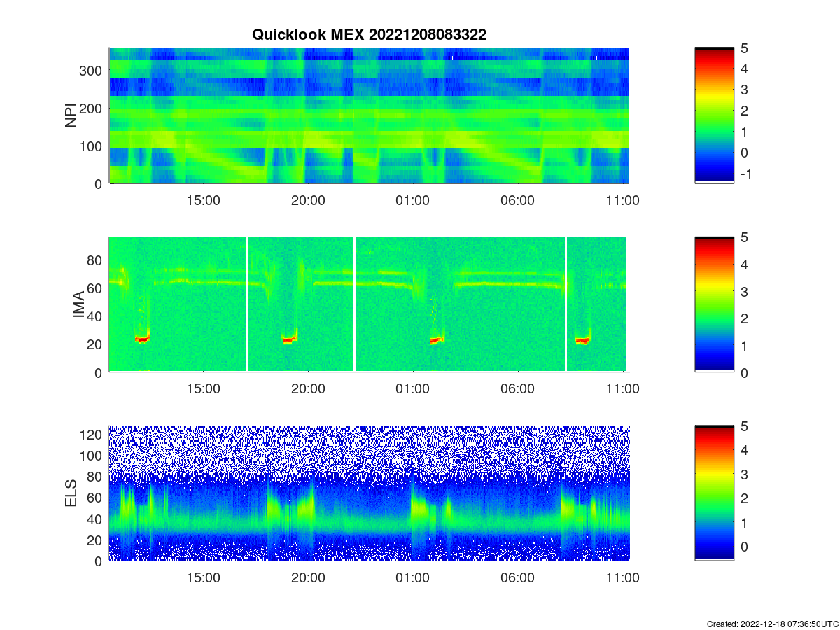Select the IMA y-axis label
Image resolution: width=840 pixels, height=630 pixels.
[78, 305]
